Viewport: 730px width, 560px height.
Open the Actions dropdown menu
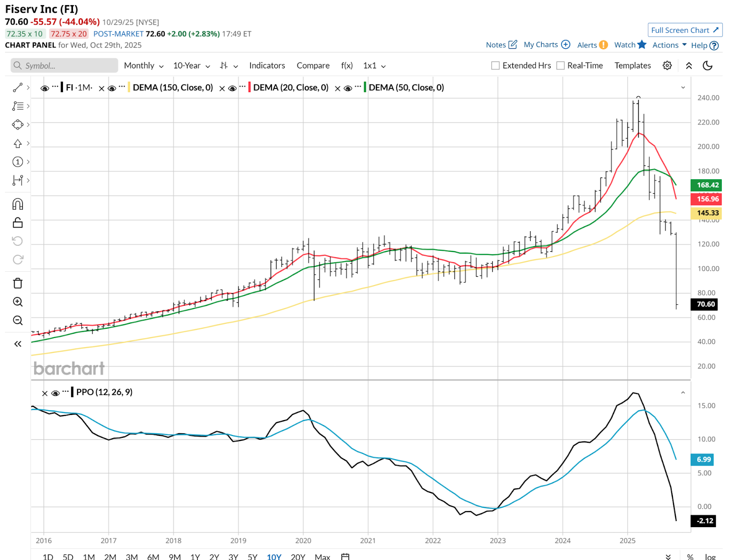[x=669, y=45]
